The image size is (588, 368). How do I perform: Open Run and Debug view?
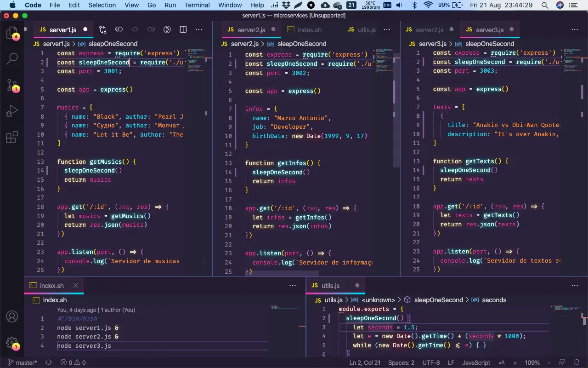point(12,111)
